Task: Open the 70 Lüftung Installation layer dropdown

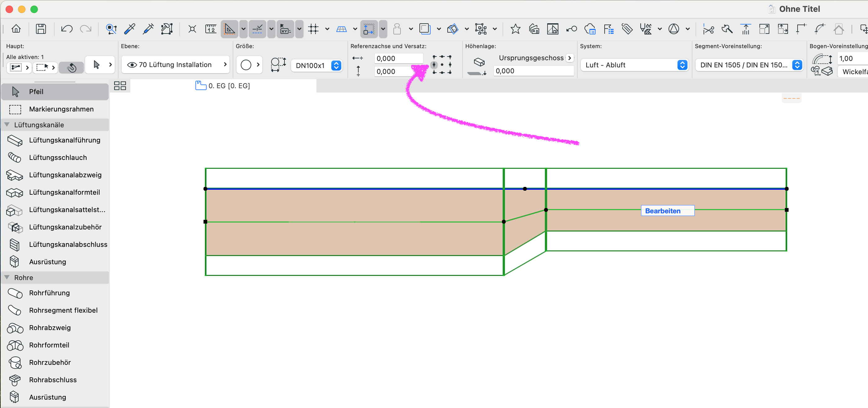Action: 176,65
